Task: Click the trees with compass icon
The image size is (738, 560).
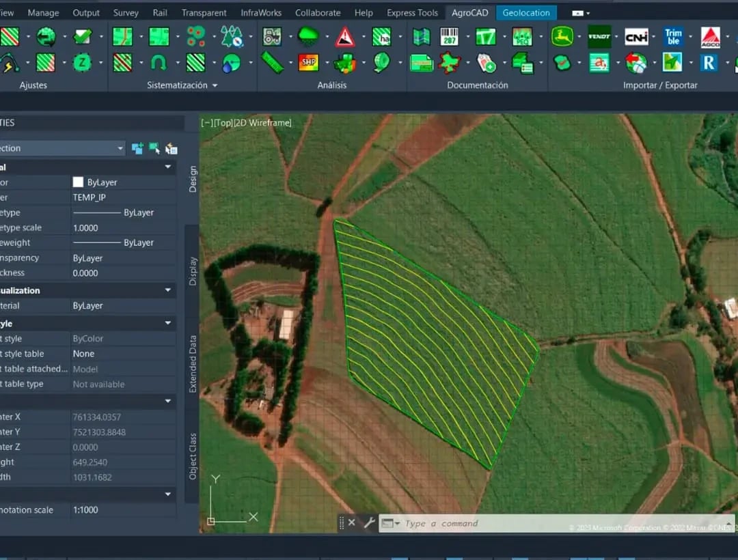Action: [232, 37]
